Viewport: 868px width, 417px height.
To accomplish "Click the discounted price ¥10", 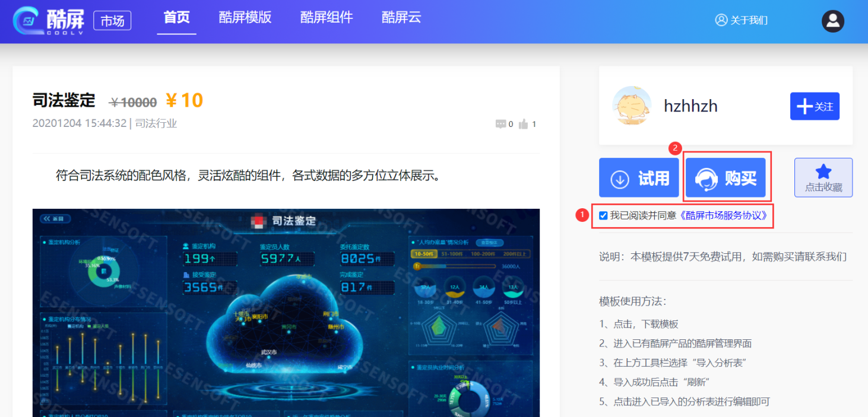I will 184,100.
